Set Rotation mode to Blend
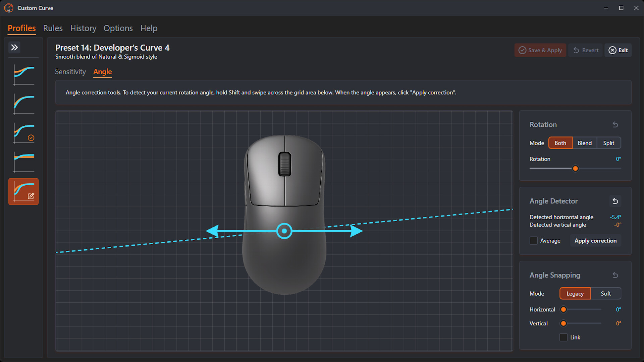 click(585, 143)
